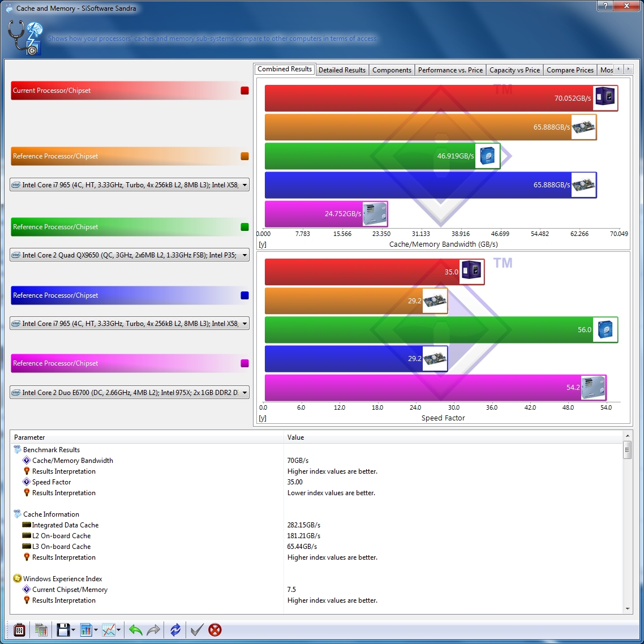
Task: Click the stethoscope module icon in header
Action: 25,38
